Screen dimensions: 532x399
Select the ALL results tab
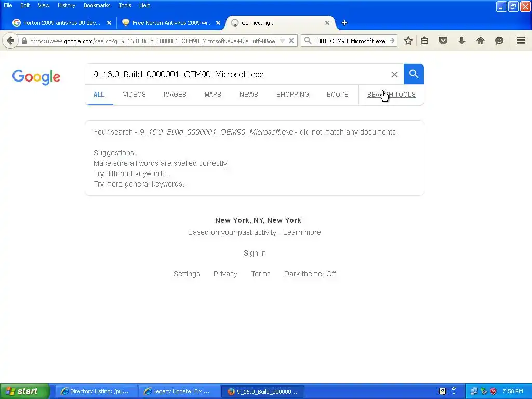99,95
